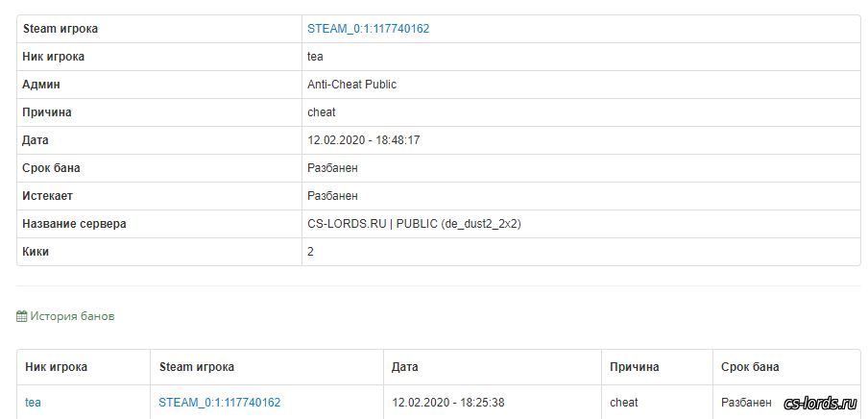Screen dimensions: 868x419
Task: Click the history row date 12.02.2020 - 18:25:38
Action: [447, 403]
